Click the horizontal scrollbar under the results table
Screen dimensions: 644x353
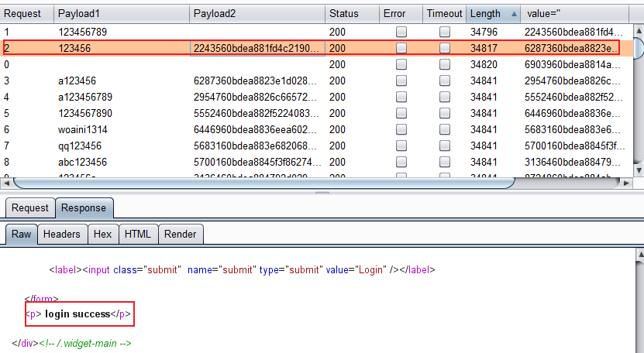[x=263, y=183]
